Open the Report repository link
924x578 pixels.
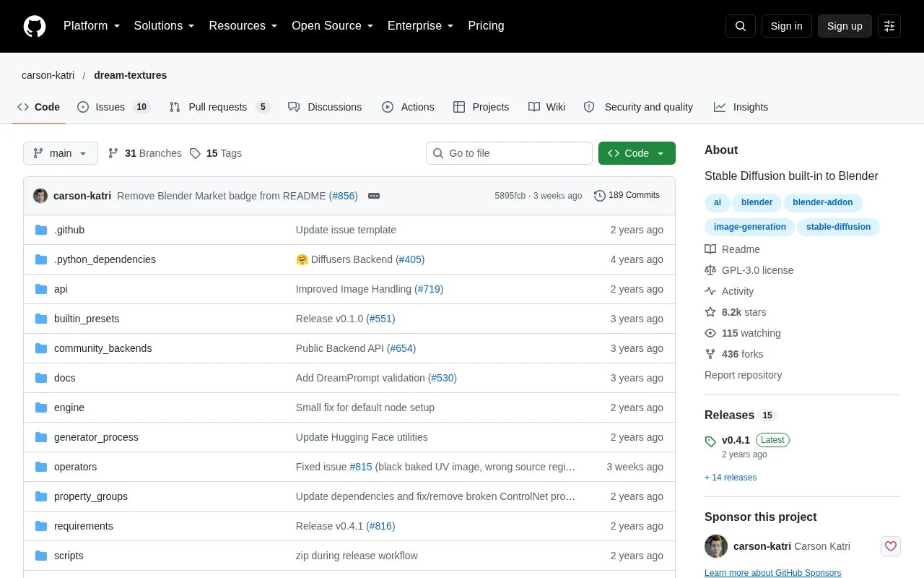[743, 375]
